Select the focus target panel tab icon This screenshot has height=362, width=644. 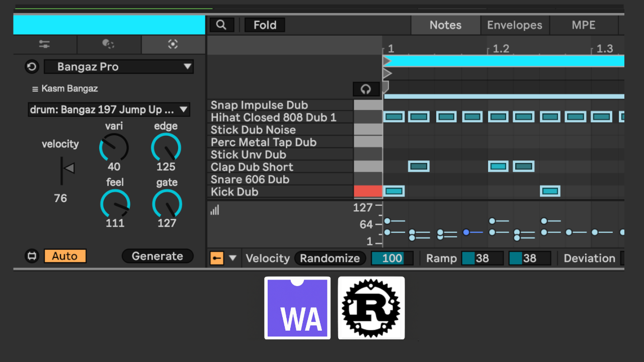173,45
